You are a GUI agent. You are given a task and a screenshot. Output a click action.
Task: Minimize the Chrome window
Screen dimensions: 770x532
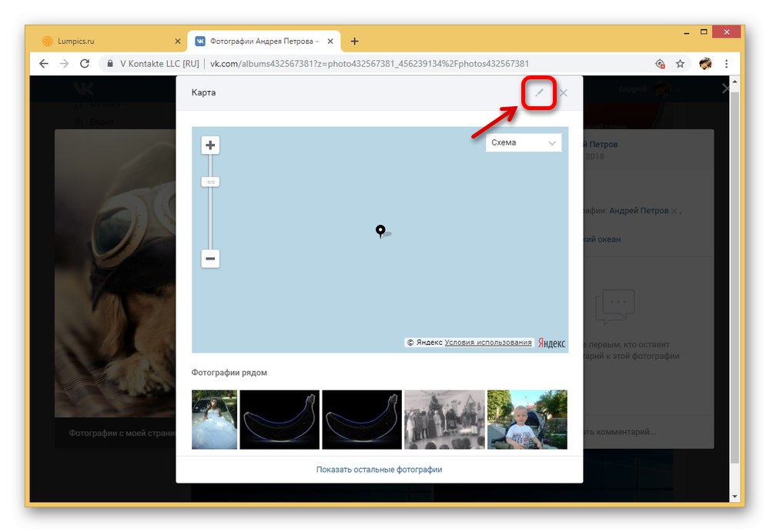(687, 32)
